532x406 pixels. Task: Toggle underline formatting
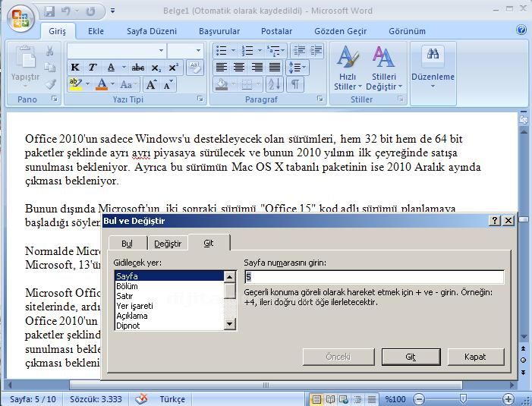[111, 68]
